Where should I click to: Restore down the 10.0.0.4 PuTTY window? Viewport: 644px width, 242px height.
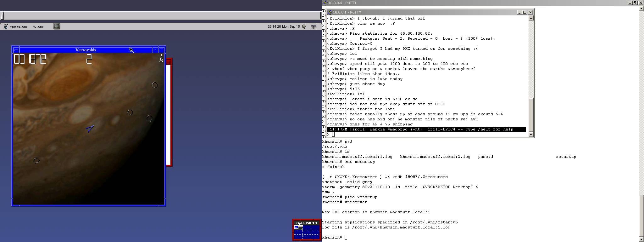[x=635, y=3]
